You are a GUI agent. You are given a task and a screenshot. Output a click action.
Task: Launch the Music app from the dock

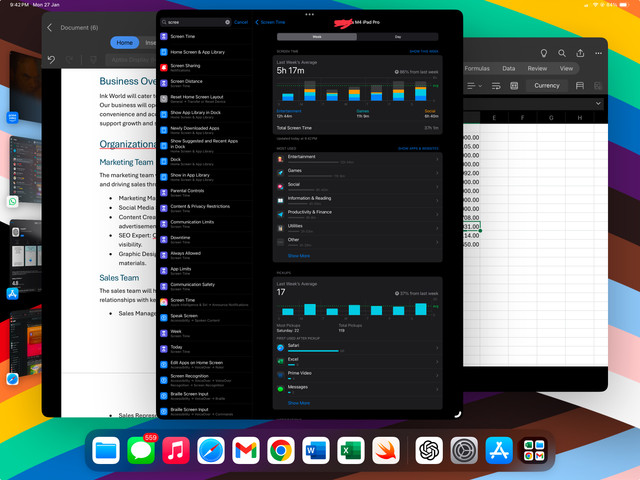(176, 451)
